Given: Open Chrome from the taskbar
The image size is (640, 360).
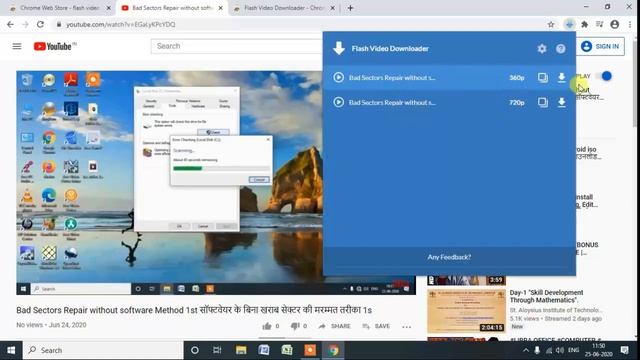Looking at the screenshot, I should coord(333,350).
